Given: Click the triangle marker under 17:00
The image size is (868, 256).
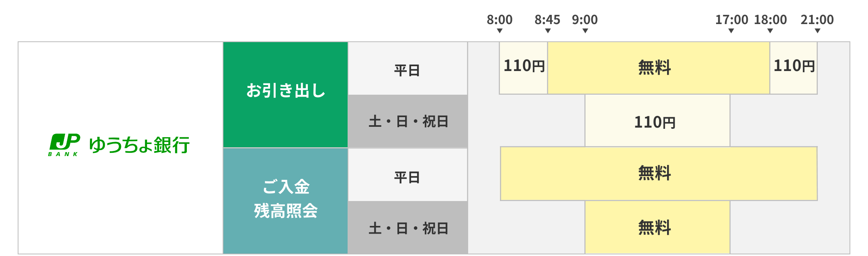Looking at the screenshot, I should pos(731,31).
